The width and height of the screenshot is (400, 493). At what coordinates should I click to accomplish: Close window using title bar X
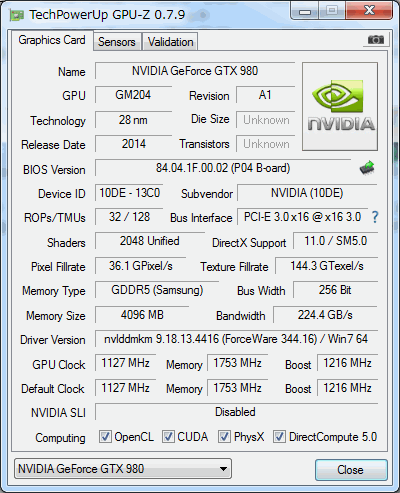click(370, 11)
